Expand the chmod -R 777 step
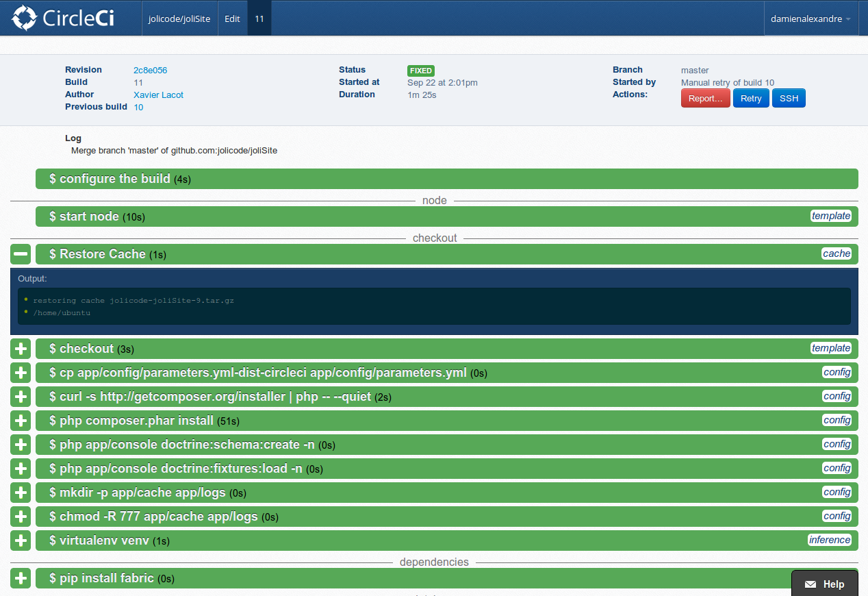Screen dimensions: 868x596 click(21, 517)
